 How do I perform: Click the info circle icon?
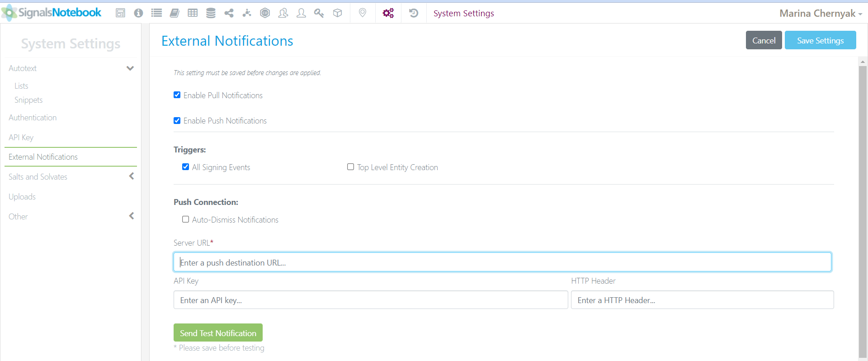138,13
